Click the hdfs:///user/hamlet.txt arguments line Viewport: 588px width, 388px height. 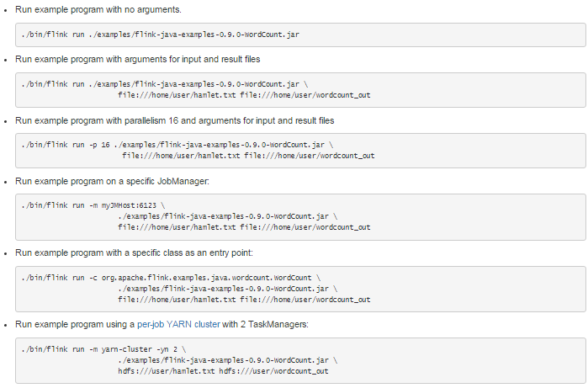[223, 370]
